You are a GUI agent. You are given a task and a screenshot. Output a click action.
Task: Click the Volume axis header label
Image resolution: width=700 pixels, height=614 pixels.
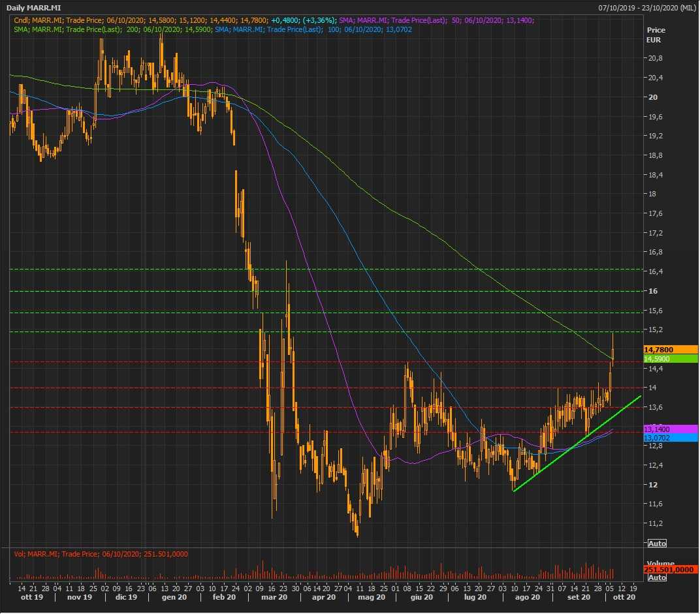pyautogui.click(x=660, y=562)
